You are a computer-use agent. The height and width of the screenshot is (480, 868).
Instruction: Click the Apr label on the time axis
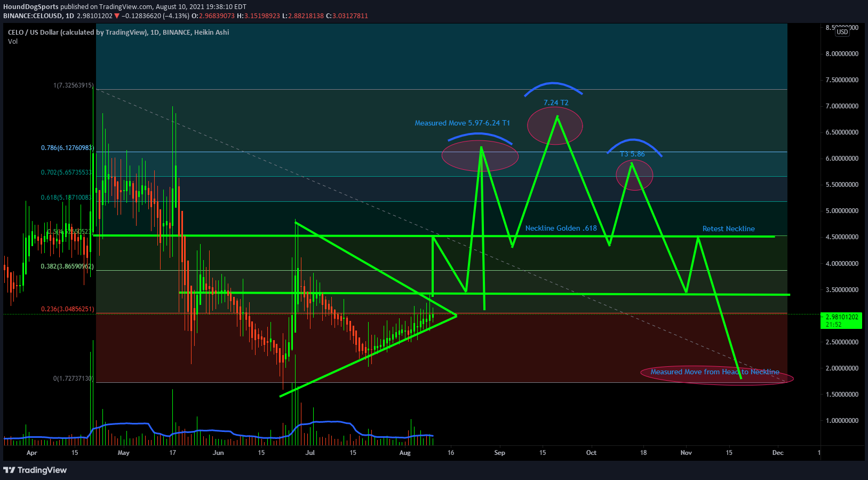tap(32, 453)
